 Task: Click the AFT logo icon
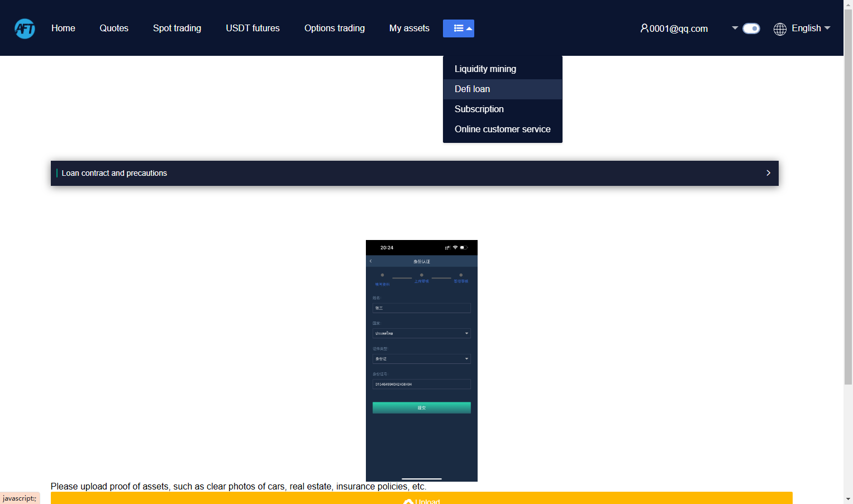(25, 28)
